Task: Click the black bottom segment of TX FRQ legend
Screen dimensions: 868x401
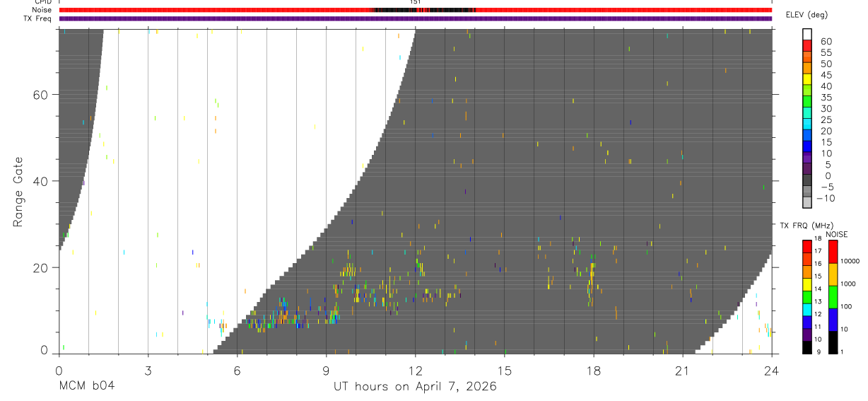Action: click(x=807, y=347)
